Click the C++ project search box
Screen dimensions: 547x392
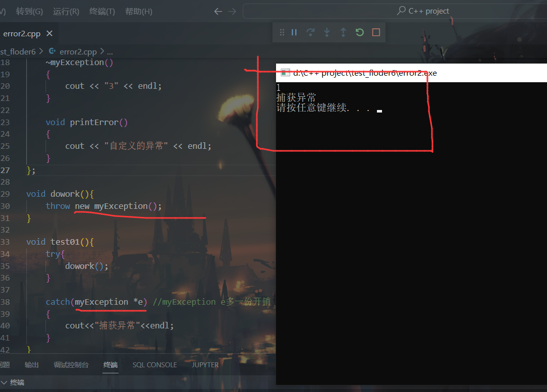tap(394, 11)
